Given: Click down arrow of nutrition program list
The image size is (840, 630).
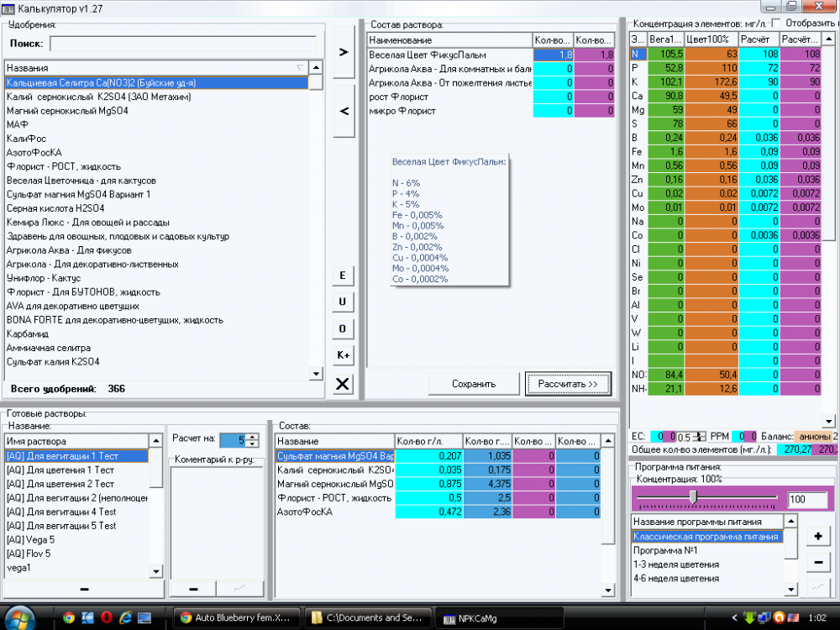Looking at the screenshot, I should coord(790,590).
